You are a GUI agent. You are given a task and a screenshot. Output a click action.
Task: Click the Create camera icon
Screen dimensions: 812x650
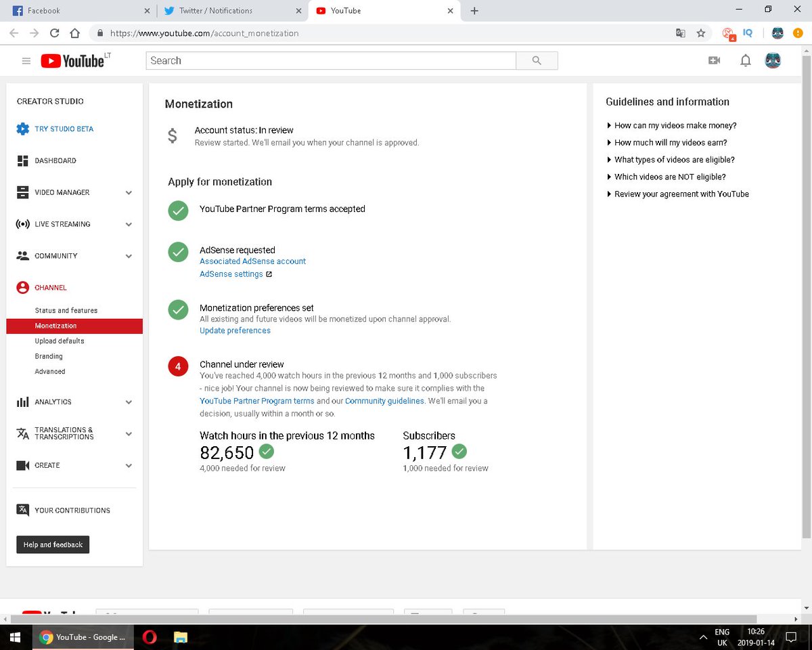click(22, 466)
